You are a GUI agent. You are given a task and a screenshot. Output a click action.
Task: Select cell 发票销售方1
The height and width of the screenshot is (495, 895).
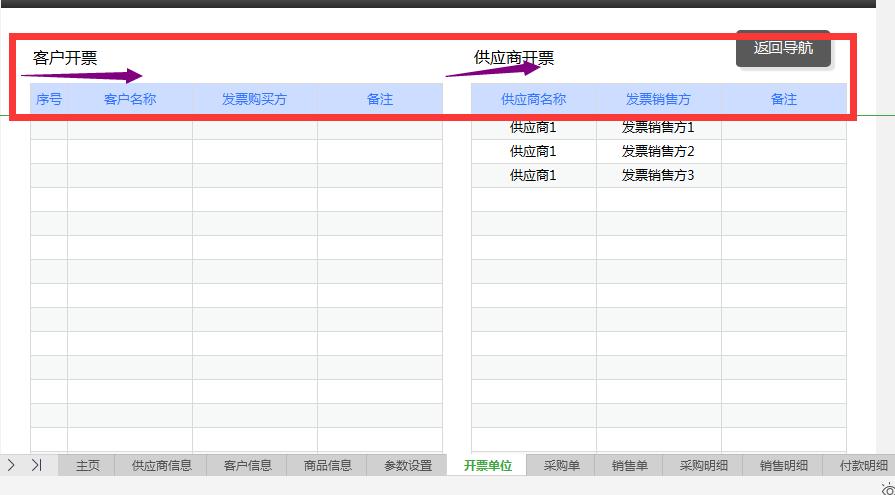659,128
